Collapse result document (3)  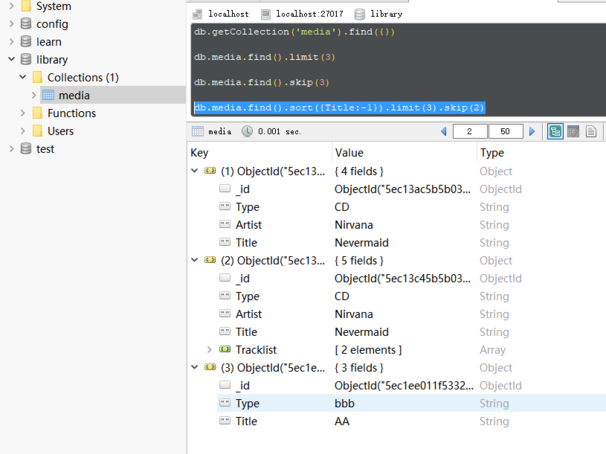coord(195,367)
